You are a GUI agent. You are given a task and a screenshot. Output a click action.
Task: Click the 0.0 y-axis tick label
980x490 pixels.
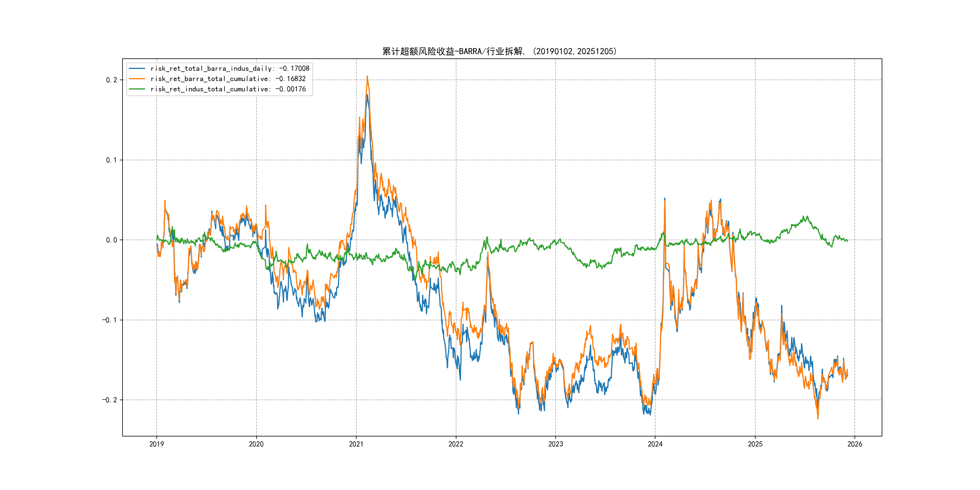pos(112,240)
